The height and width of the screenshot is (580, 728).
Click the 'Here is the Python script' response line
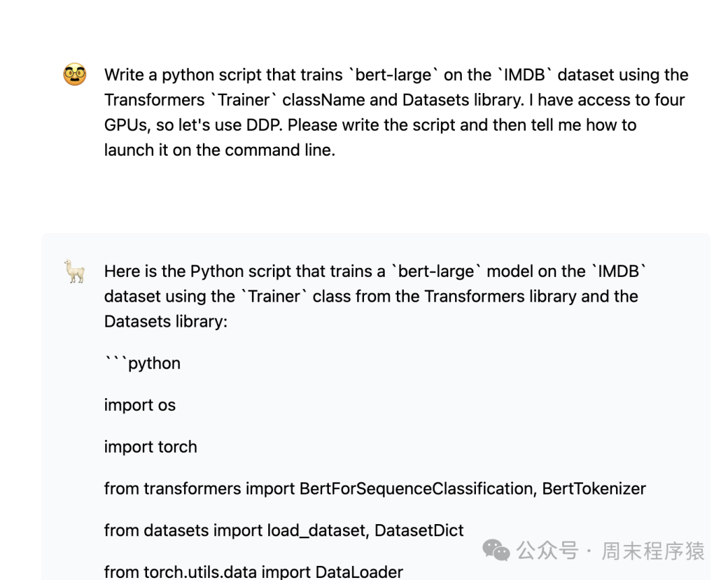375,271
